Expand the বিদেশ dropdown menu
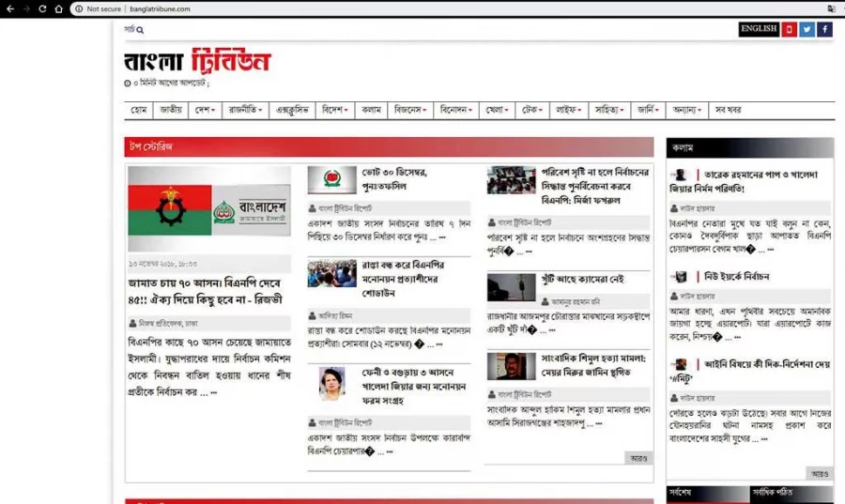Screen dimensions: 845x504 [334, 110]
